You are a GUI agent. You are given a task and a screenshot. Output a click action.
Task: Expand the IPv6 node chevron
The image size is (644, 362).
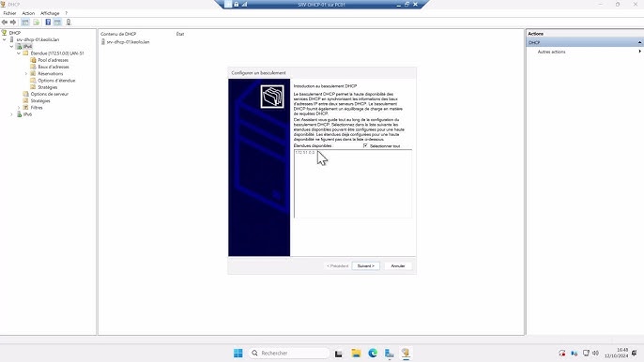[11, 114]
